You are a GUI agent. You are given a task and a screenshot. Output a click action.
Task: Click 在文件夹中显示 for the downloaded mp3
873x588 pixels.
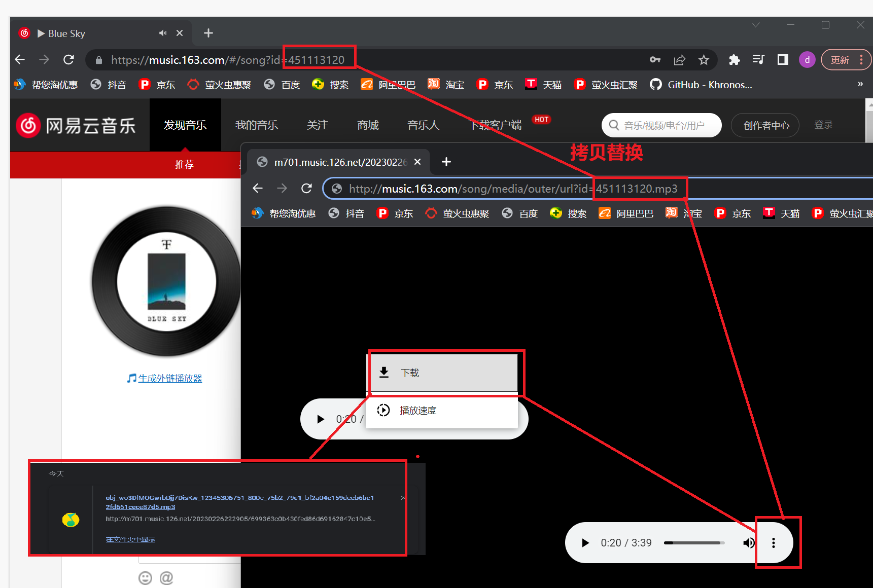coord(130,539)
